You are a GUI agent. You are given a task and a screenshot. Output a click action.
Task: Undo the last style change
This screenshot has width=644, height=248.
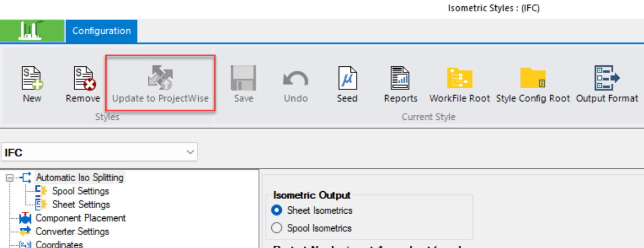click(x=296, y=85)
